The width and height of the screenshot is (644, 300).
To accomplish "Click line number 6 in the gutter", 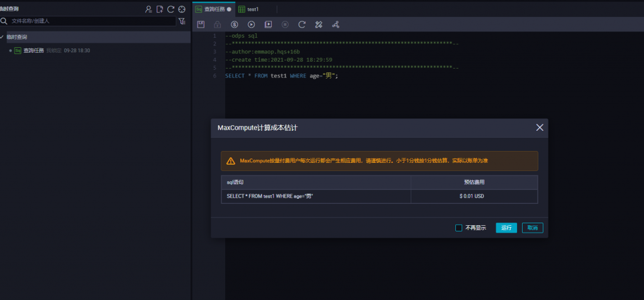I will pos(214,75).
